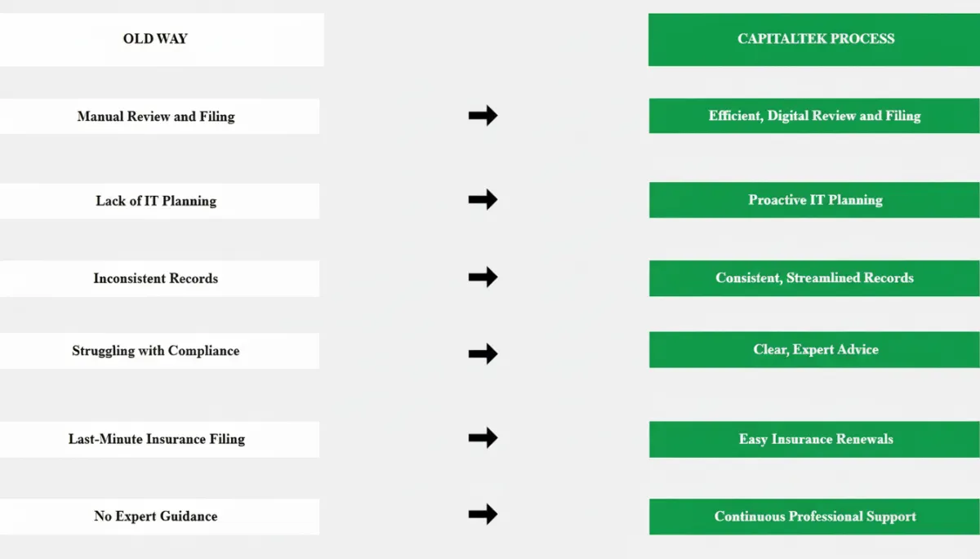
Task: Click the Manual Review and Filing box
Action: coord(158,117)
